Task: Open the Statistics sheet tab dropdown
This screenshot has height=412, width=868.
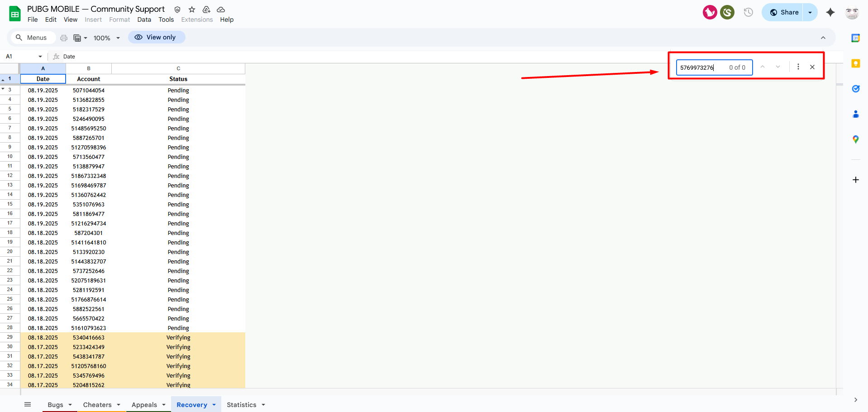Action: pyautogui.click(x=263, y=405)
